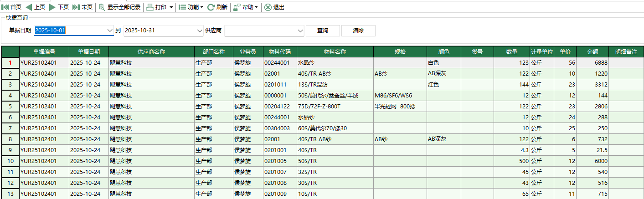Click the 业务员 column header
This screenshot has width=644, height=199.
click(x=248, y=51)
